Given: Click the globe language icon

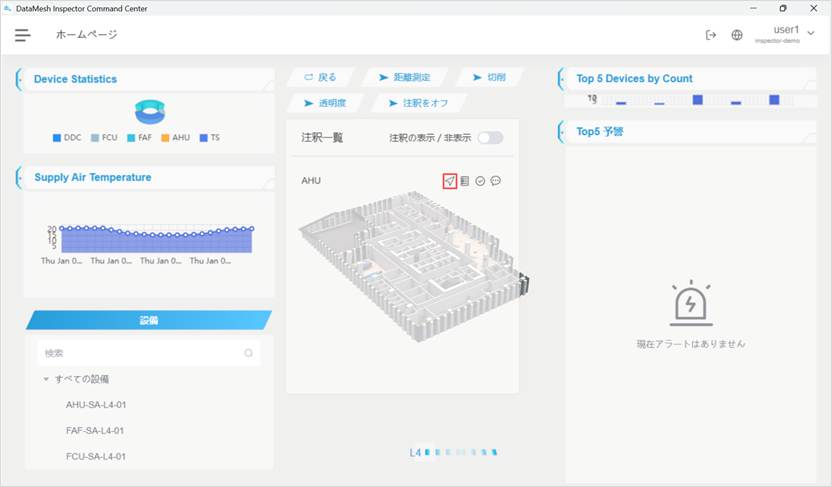Looking at the screenshot, I should pos(737,35).
